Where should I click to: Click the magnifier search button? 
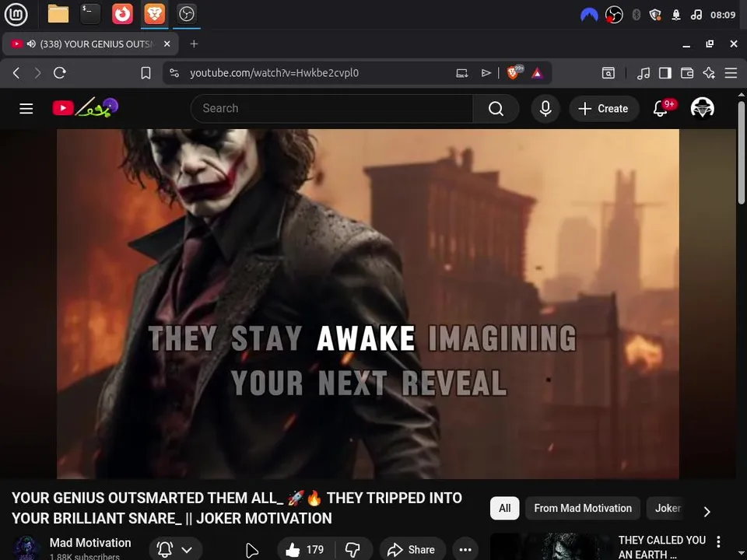pyautogui.click(x=496, y=109)
